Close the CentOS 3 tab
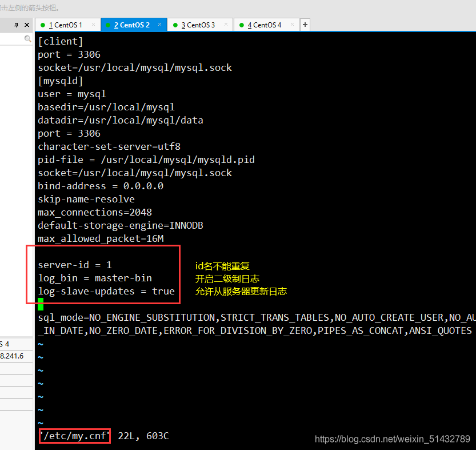Viewport: 476px width, 450px height. click(x=226, y=25)
